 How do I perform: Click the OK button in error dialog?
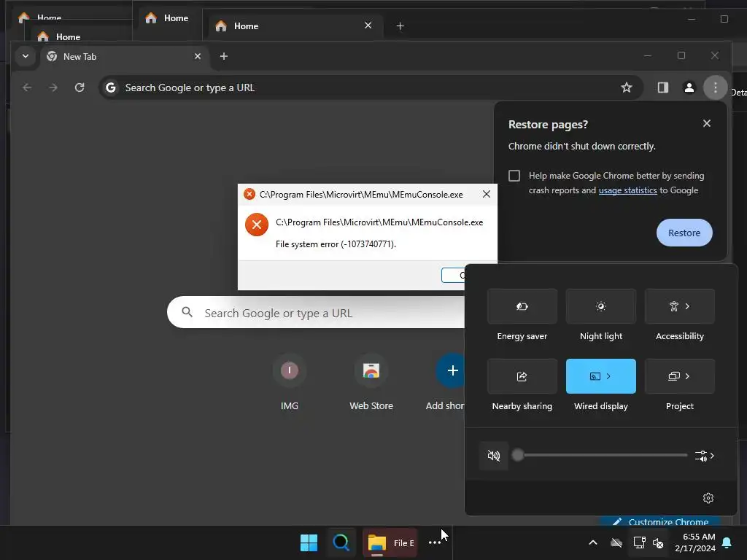[x=453, y=275]
